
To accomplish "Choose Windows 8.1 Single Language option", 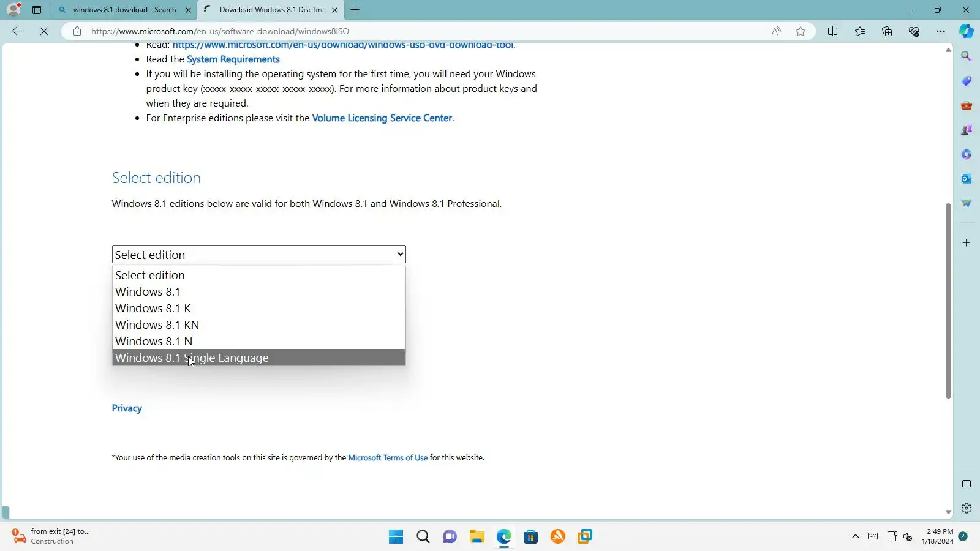I will tap(259, 358).
